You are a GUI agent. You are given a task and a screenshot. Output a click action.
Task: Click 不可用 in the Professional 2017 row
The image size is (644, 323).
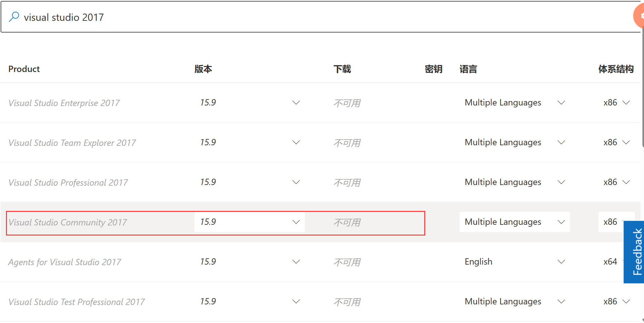pyautogui.click(x=347, y=182)
